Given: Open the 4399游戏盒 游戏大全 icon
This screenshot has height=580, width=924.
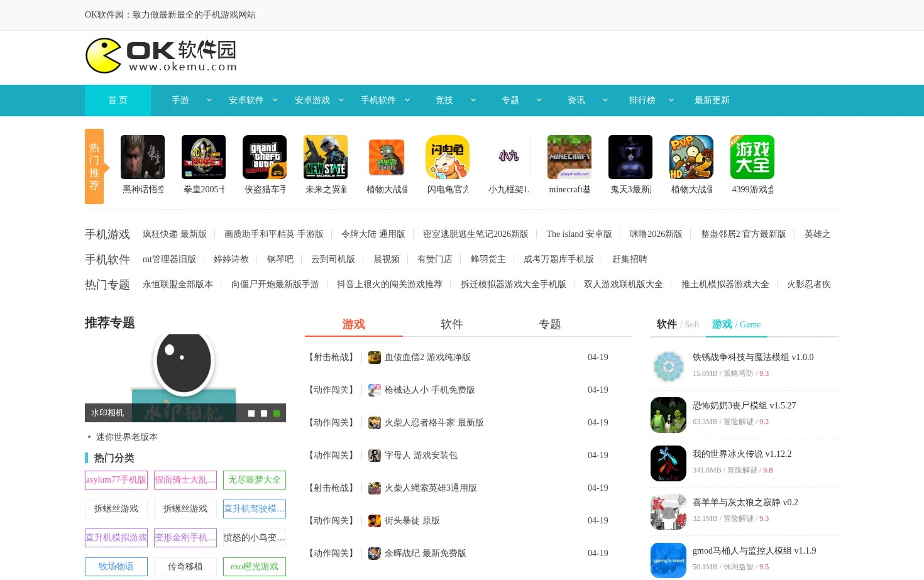Looking at the screenshot, I should click(752, 157).
